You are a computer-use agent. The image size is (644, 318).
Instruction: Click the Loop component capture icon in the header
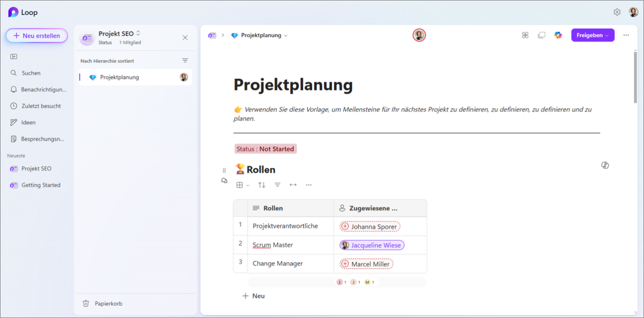point(541,35)
